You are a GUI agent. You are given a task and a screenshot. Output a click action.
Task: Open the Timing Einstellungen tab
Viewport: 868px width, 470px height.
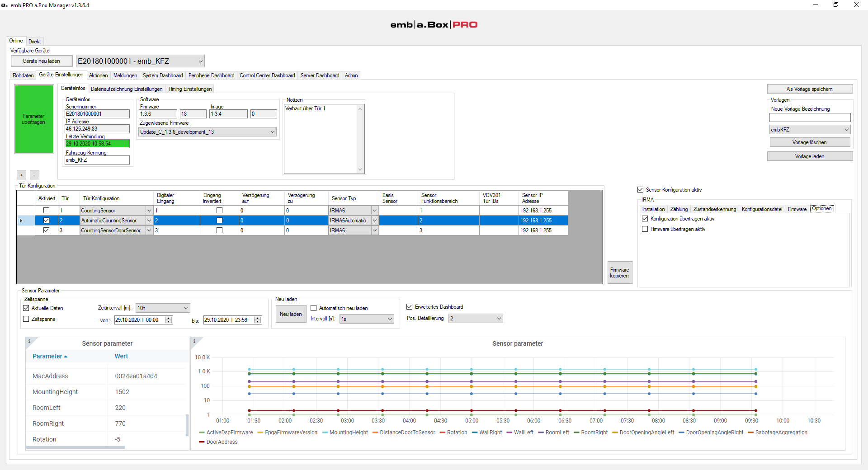pyautogui.click(x=190, y=89)
